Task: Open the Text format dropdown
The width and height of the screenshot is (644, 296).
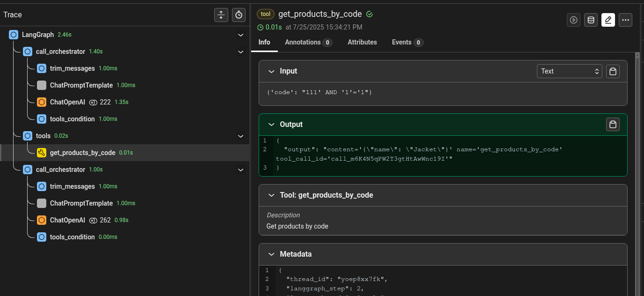Action: [x=569, y=71]
